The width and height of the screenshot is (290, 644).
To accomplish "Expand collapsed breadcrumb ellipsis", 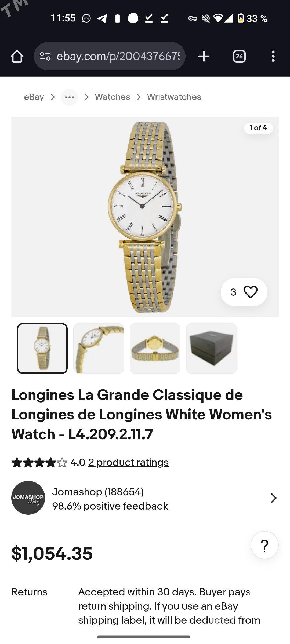I will tap(70, 97).
